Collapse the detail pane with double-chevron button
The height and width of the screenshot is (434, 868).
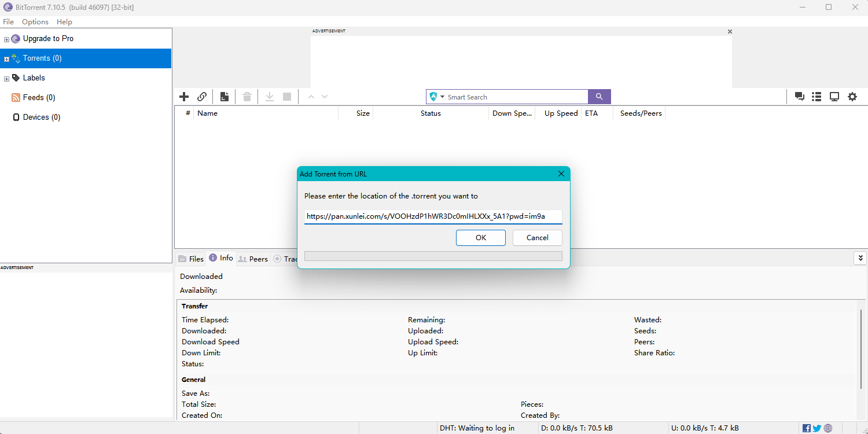click(860, 258)
